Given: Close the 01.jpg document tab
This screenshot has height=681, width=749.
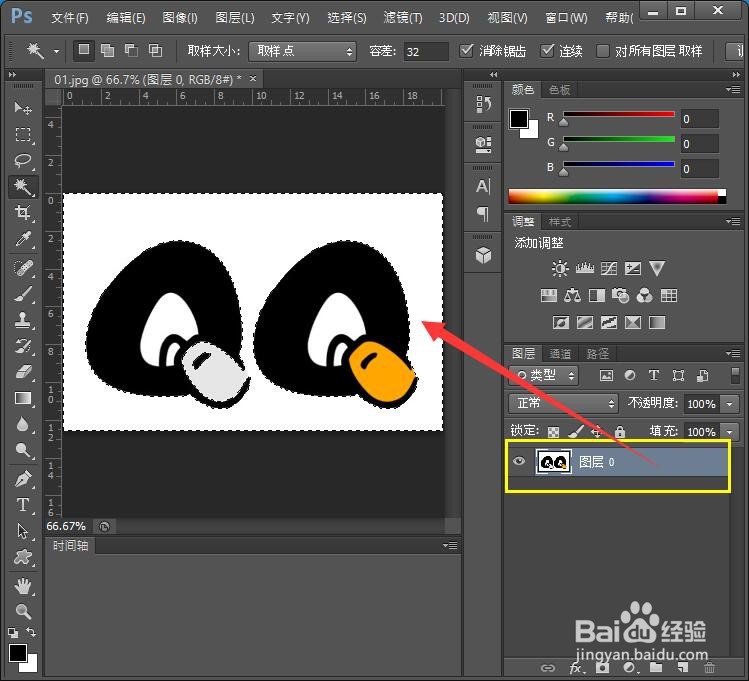Looking at the screenshot, I should tap(253, 78).
